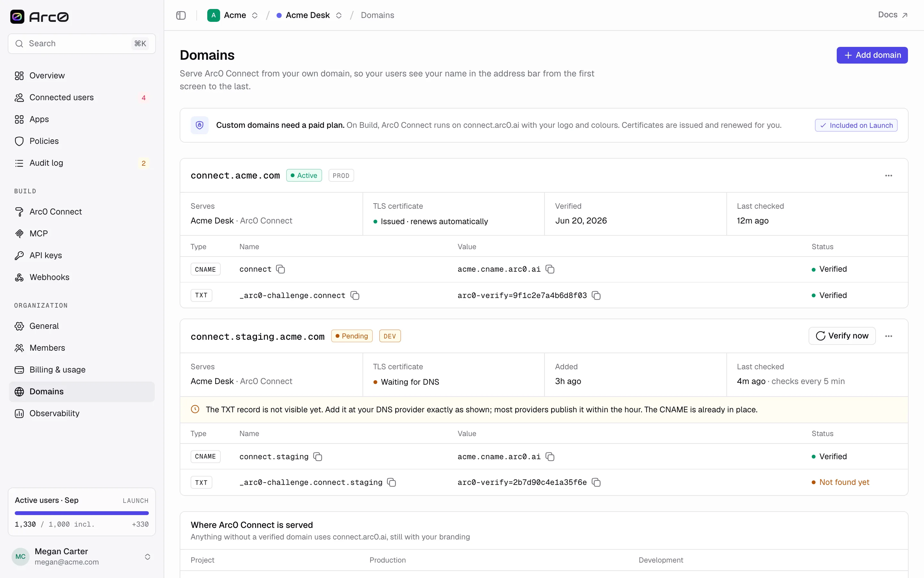Click Verify now for staging domain

(842, 336)
